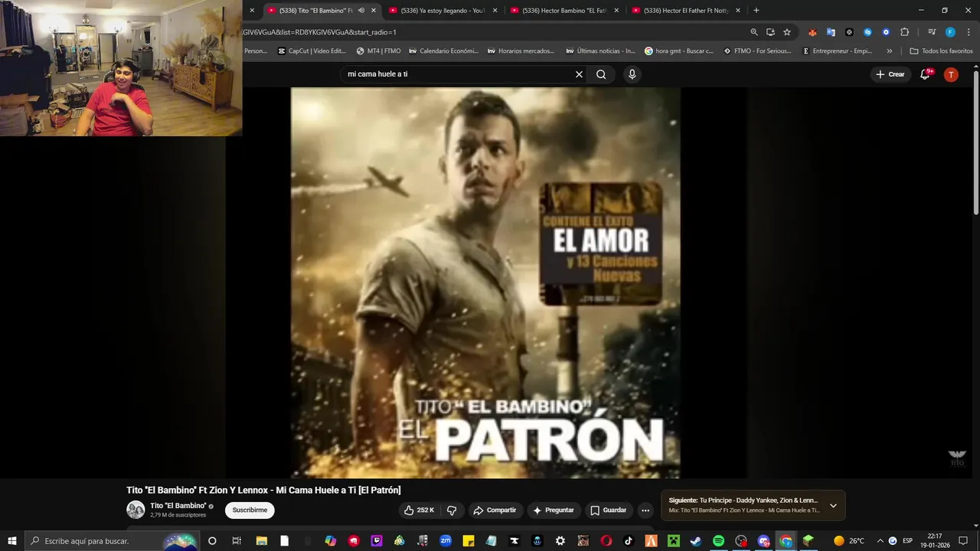Open the Chrome extensions puzzle menu
980x551 pixels.
904,32
